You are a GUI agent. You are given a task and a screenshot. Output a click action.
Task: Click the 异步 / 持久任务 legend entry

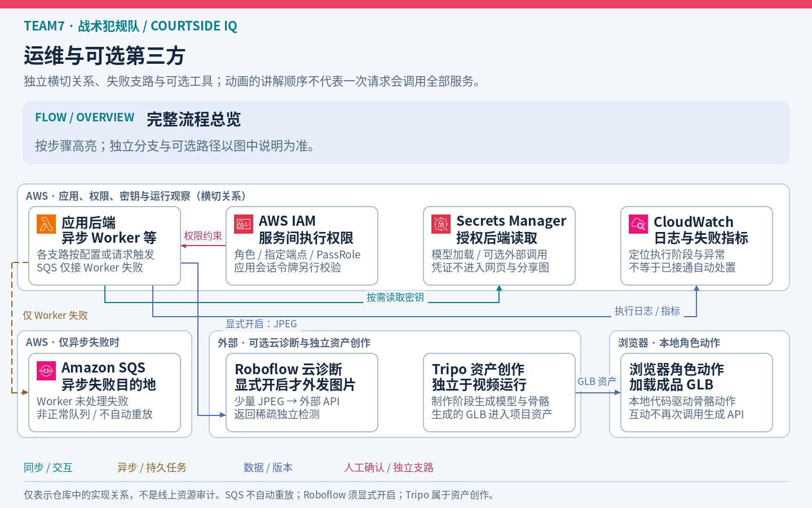[152, 467]
